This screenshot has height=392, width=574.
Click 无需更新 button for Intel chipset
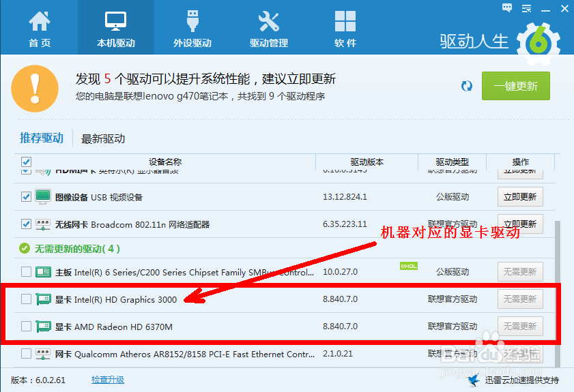coord(520,272)
